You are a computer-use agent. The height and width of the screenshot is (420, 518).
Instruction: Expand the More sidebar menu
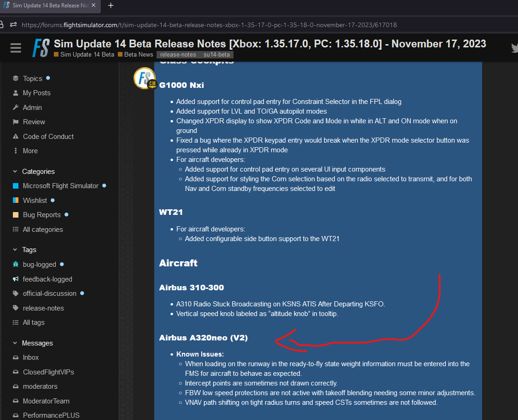click(30, 151)
